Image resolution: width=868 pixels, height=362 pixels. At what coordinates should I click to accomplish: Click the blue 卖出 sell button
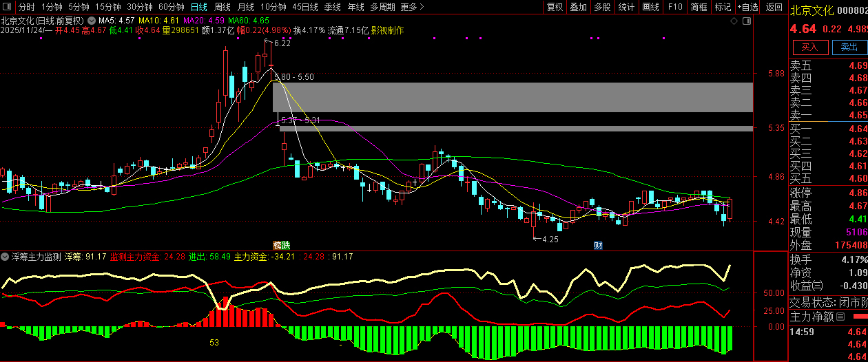(x=849, y=47)
